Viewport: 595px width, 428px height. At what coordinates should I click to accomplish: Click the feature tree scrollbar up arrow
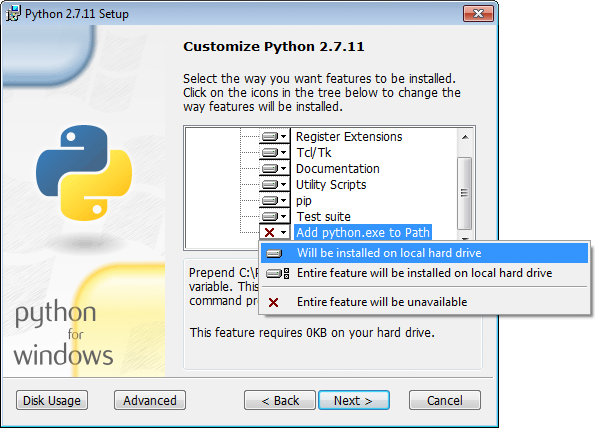pos(465,137)
